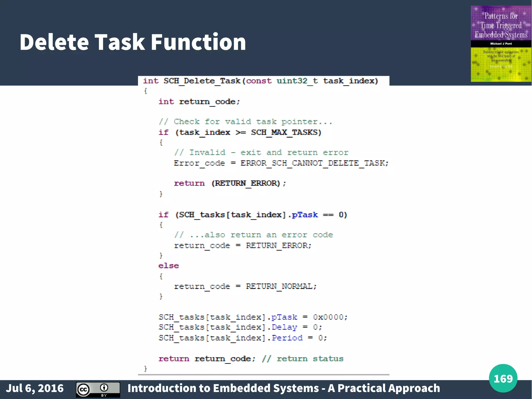This screenshot has width=532, height=399.
Task: Click the function signature line 'int SCH_Delete_Task(const uint32_t task_index)'
Action: (x=261, y=81)
